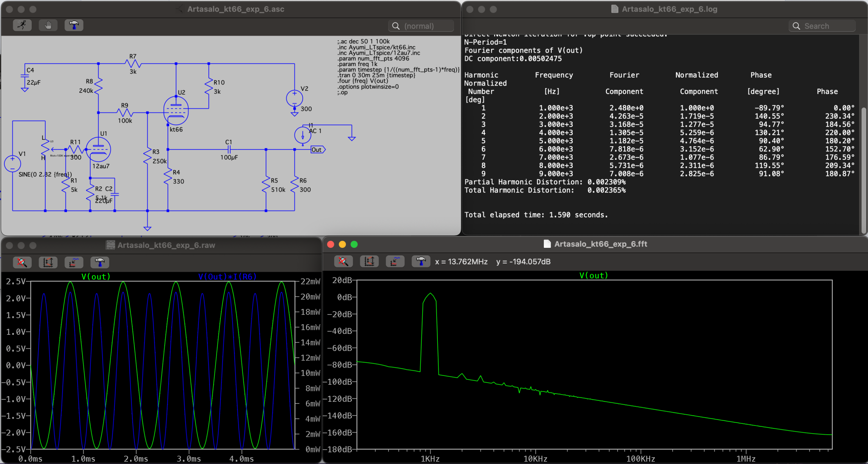Pick visible traces in the .fft window
Screen dimensions: 868x464
pyautogui.click(x=395, y=261)
